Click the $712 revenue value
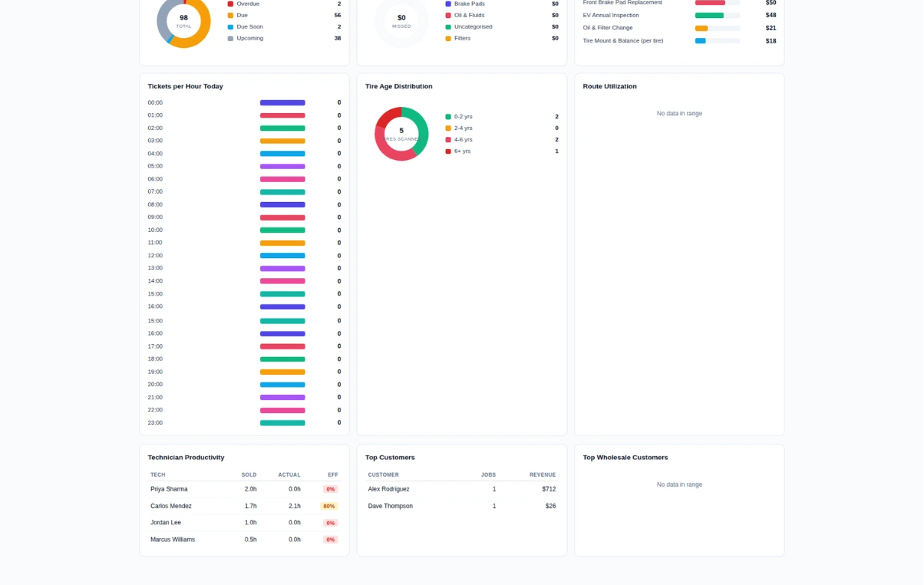 (x=549, y=489)
